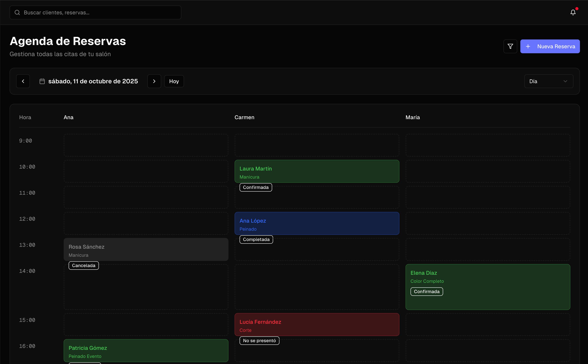Open Lucía Fernández Corte appointment

(x=317, y=325)
